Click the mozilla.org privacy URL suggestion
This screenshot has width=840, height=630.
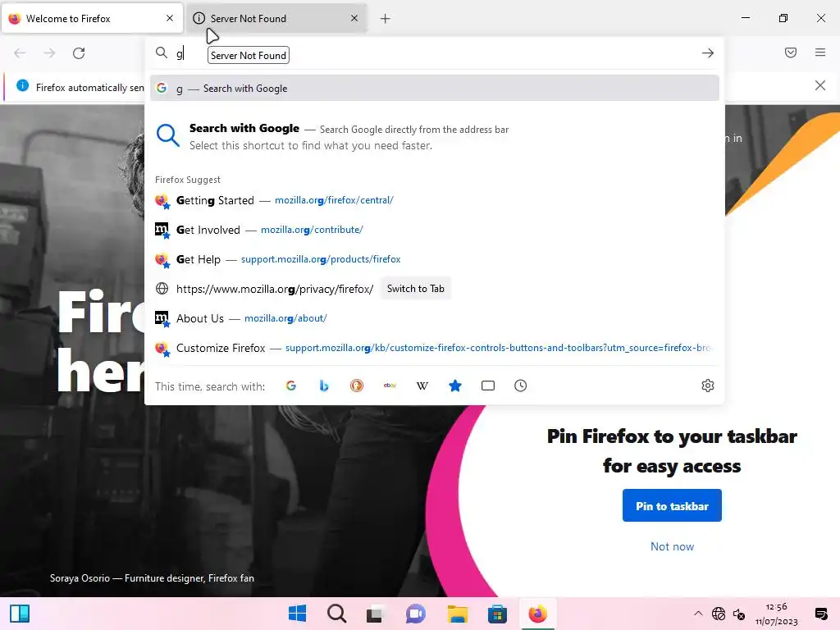[x=274, y=290]
